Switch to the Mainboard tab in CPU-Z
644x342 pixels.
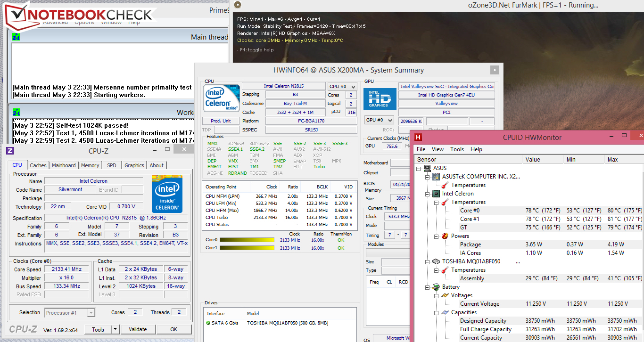[64, 165]
